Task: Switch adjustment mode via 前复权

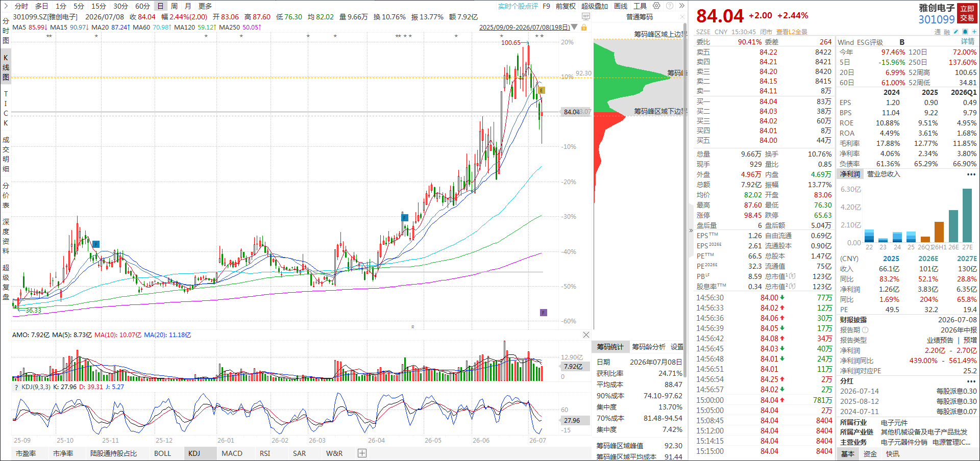Action: 566,6
